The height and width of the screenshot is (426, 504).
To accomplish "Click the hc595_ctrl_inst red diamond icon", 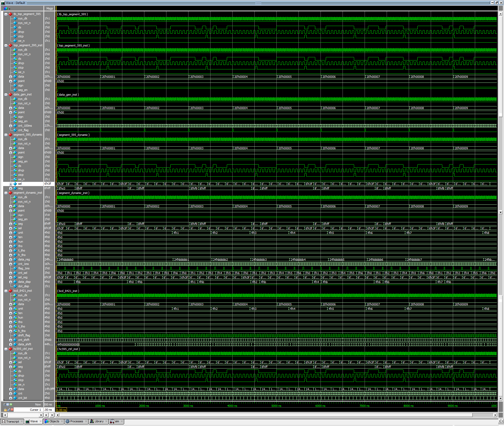I will [x=10, y=349].
